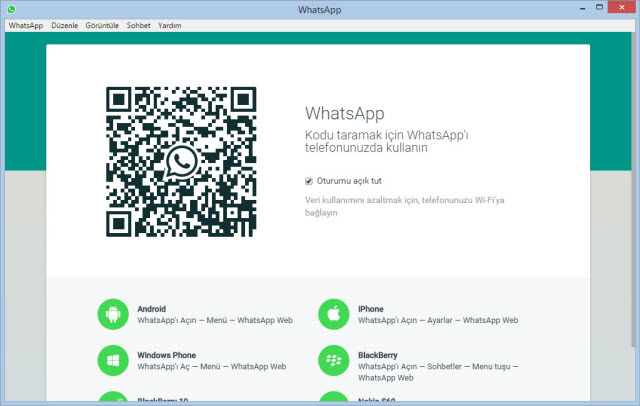Image resolution: width=640 pixels, height=406 pixels.
Task: Click the Windows Phone logo icon
Action: pos(113,360)
